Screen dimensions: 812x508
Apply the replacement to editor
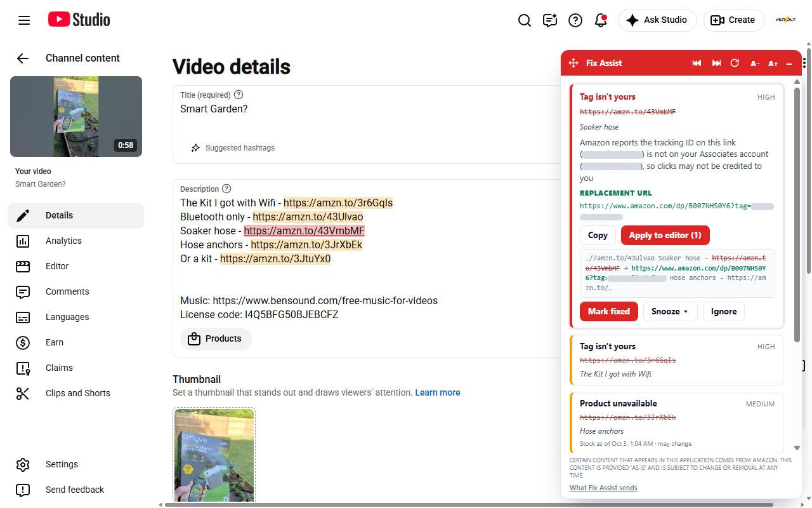(665, 235)
